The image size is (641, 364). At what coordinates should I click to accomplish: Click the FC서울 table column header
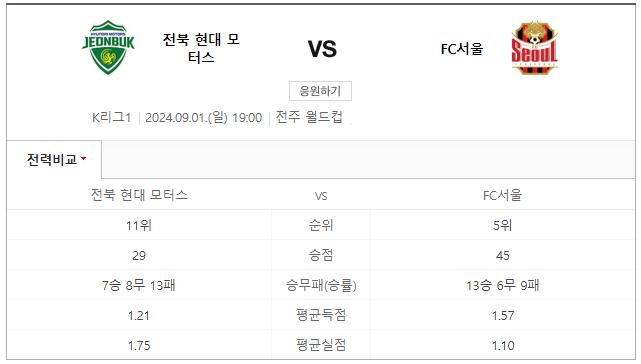[502, 195]
